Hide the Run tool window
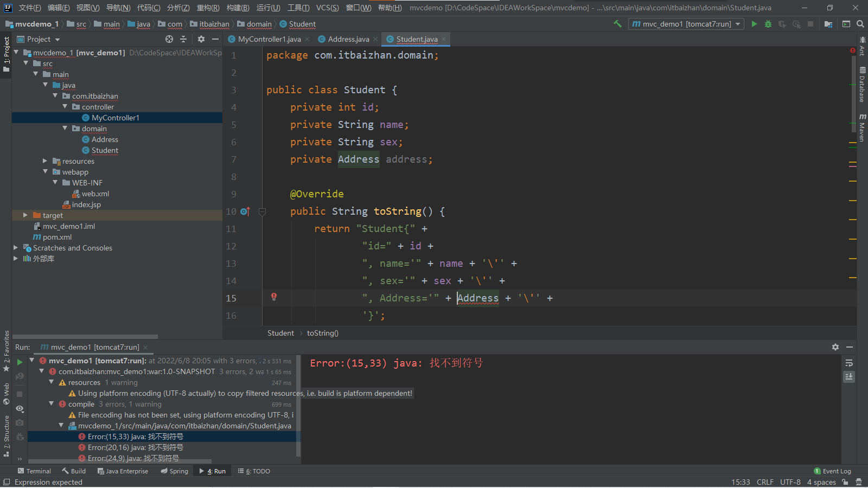This screenshot has width=868, height=488. pyautogui.click(x=850, y=347)
